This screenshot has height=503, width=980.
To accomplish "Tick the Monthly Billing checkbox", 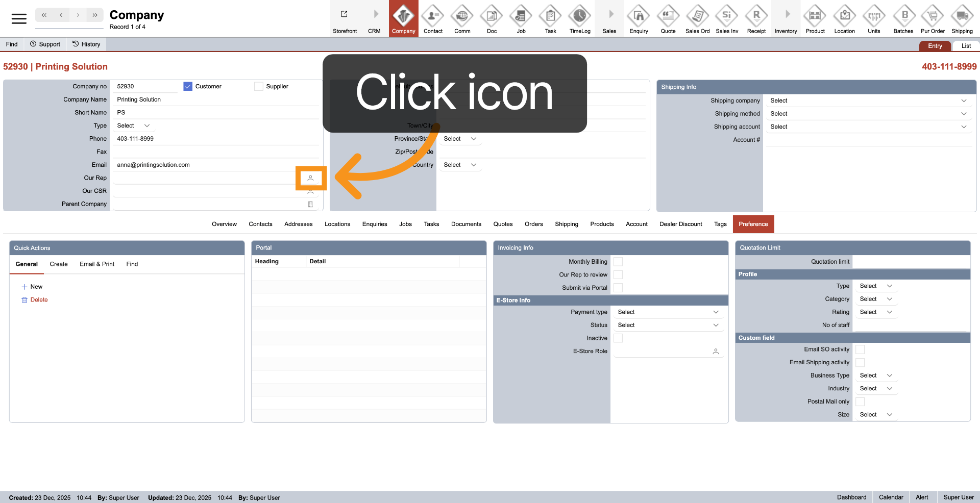I will [618, 262].
